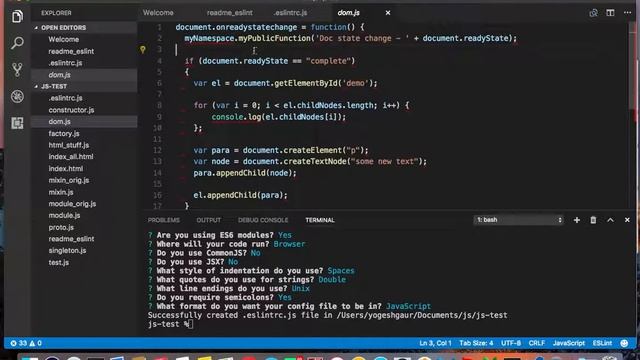Switch to the .eslintrc.js editor tab

coord(290,13)
